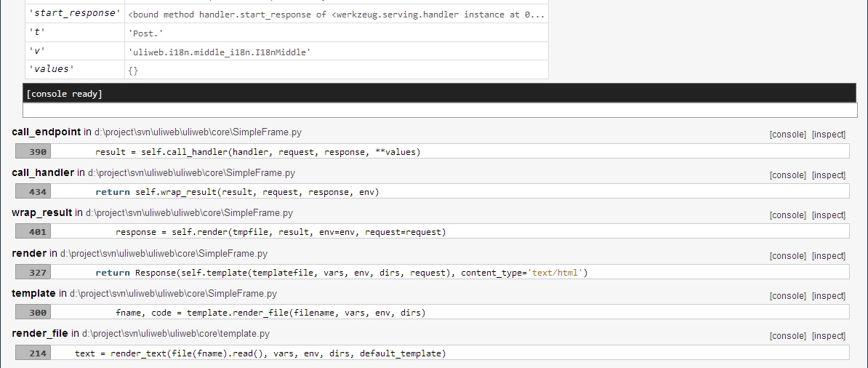Inspect the render_file frame
This screenshot has height=368, width=868.
point(828,336)
